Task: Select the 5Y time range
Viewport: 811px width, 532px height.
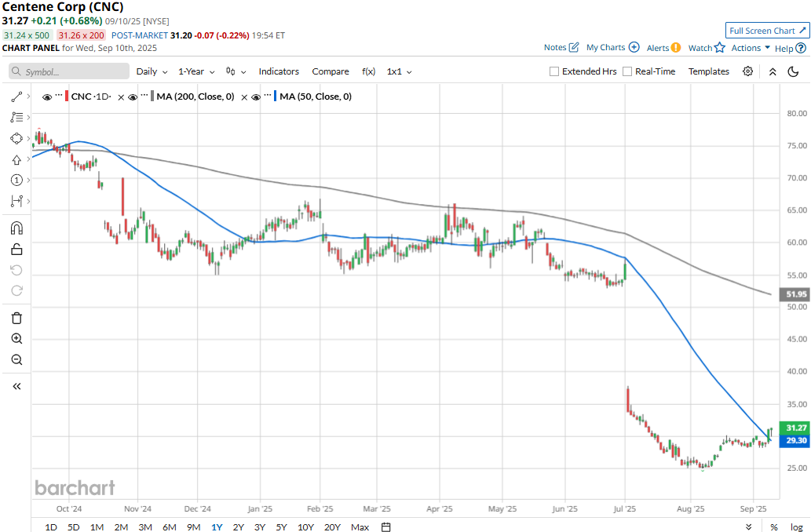Action: [x=281, y=527]
